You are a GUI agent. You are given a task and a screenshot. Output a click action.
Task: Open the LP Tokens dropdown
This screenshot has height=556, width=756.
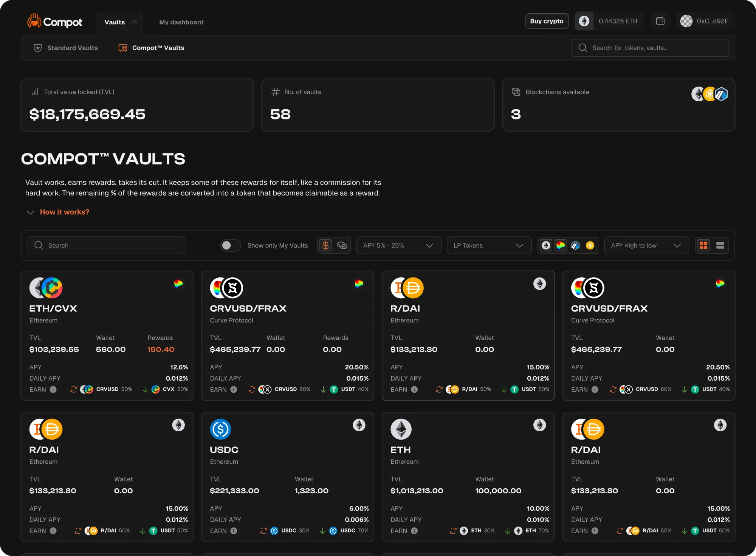489,245
